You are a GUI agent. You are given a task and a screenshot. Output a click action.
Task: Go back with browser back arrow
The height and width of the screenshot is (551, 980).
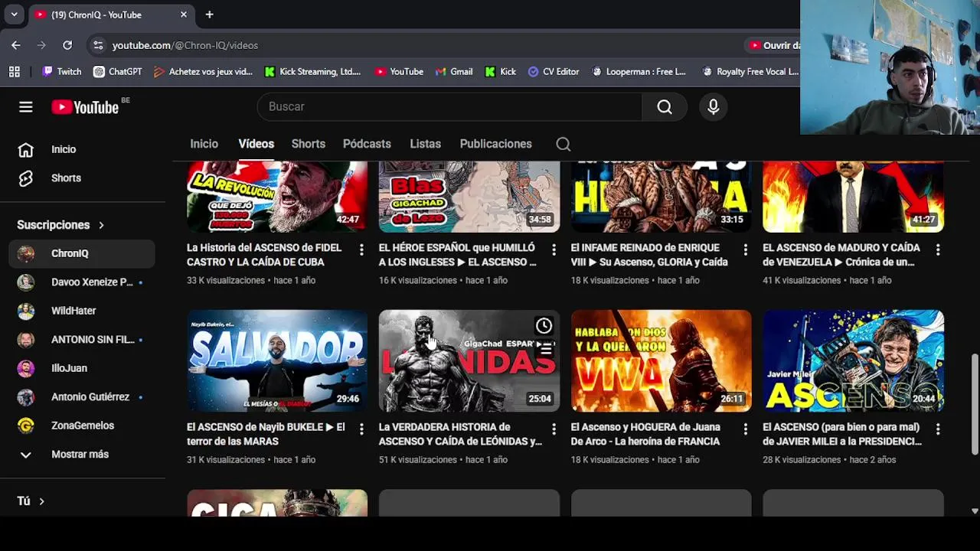16,45
